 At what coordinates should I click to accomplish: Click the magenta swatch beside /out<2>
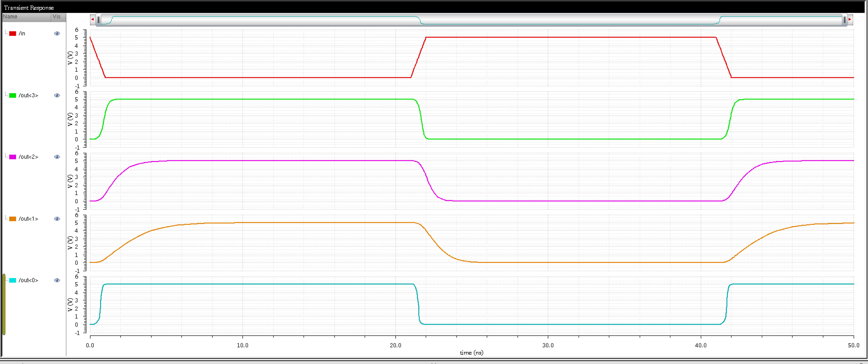point(13,157)
